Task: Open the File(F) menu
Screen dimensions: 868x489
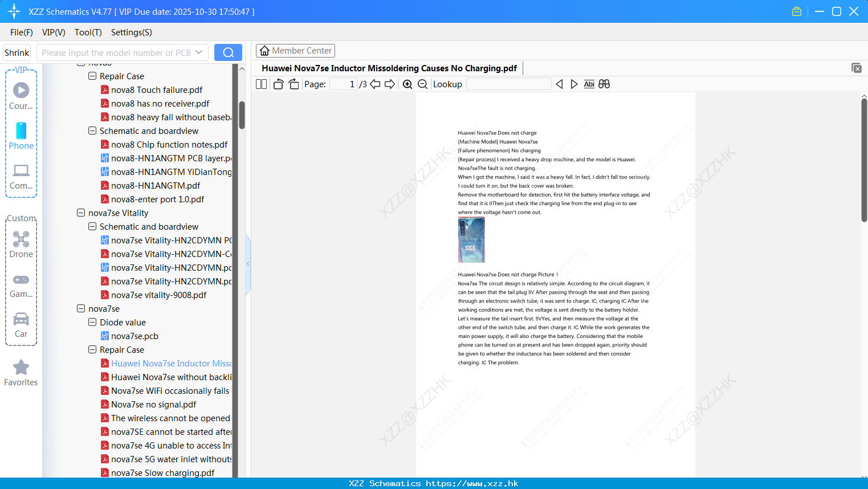Action: [x=22, y=32]
